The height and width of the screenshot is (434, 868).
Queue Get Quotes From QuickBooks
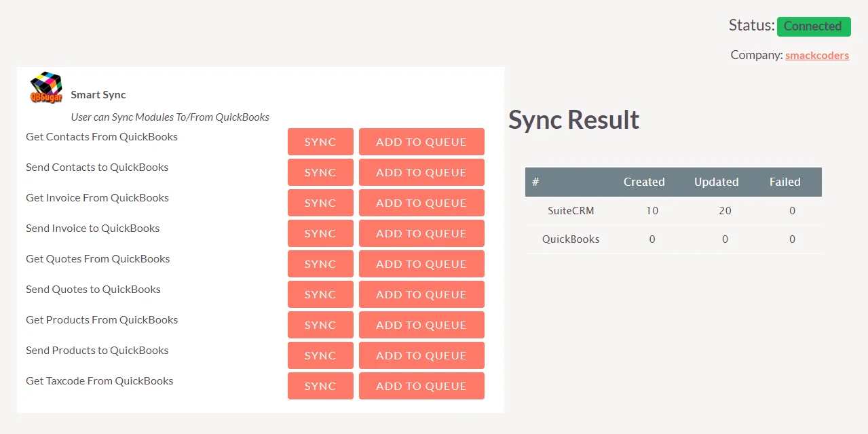tap(421, 264)
